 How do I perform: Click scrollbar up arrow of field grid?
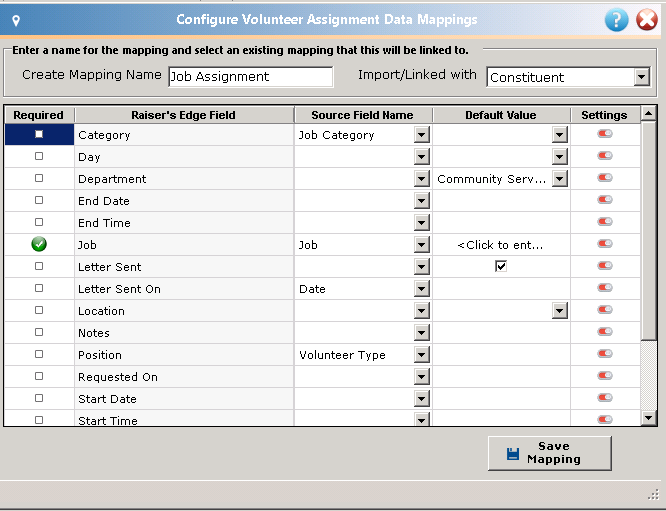(x=649, y=113)
